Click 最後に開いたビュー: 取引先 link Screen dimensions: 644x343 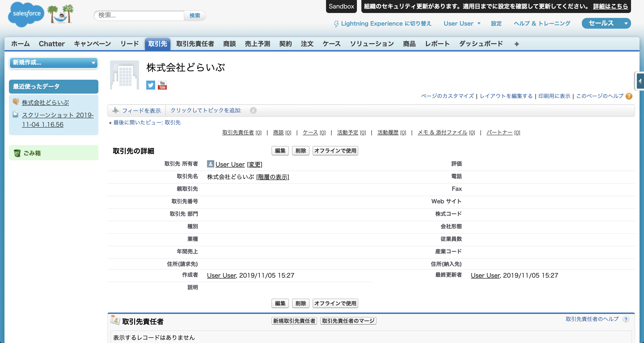147,122
